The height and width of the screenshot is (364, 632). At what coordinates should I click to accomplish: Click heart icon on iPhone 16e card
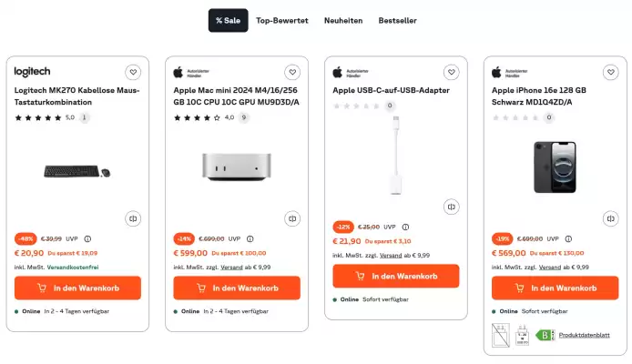coord(611,72)
